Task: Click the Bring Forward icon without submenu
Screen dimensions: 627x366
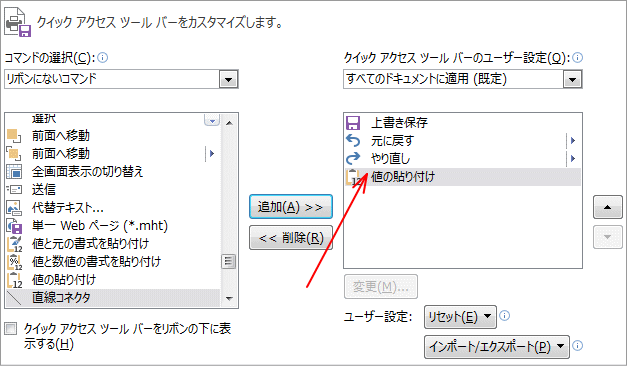Action: point(14,136)
